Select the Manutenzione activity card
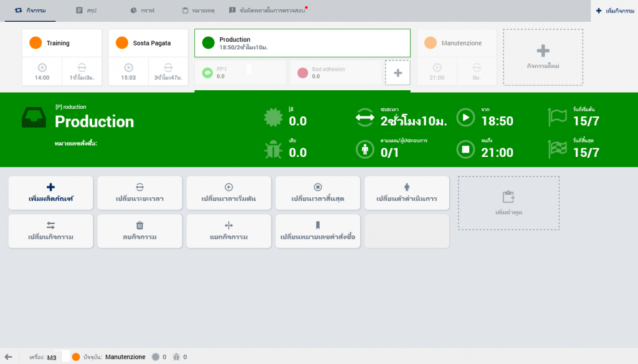 tap(457, 43)
